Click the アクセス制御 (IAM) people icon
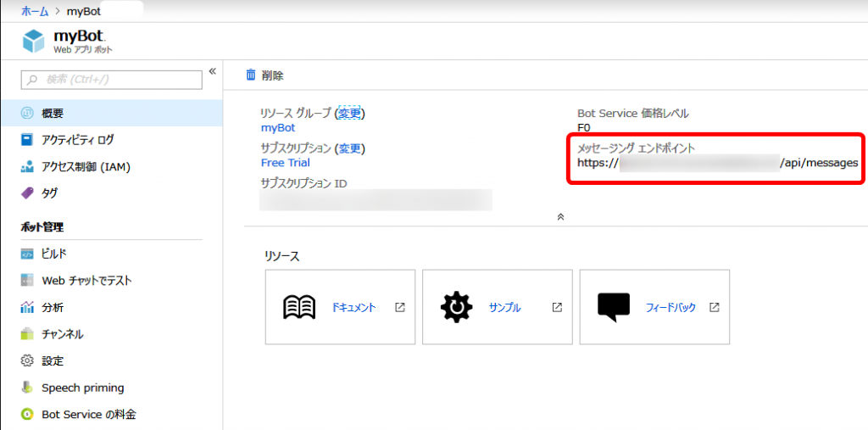Viewport: 868px width, 430px height. [27, 166]
